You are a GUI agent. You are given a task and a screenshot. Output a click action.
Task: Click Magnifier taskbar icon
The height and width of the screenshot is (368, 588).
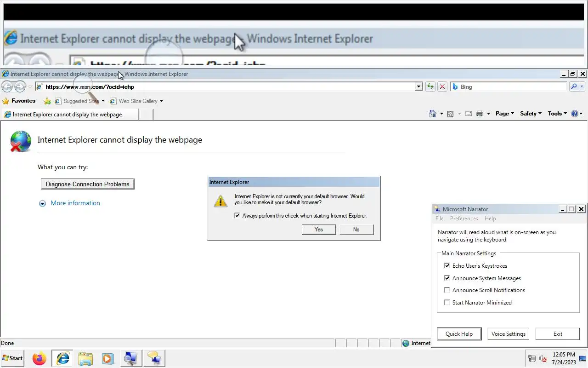click(x=130, y=358)
